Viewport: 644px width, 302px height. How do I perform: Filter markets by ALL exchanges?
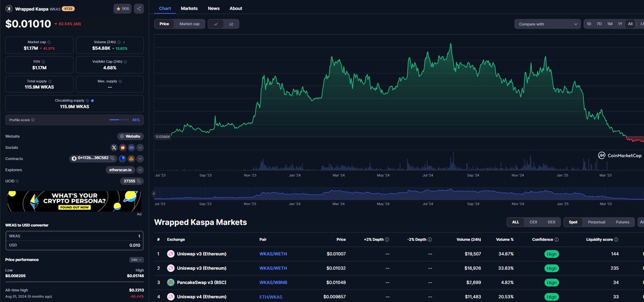pyautogui.click(x=516, y=222)
